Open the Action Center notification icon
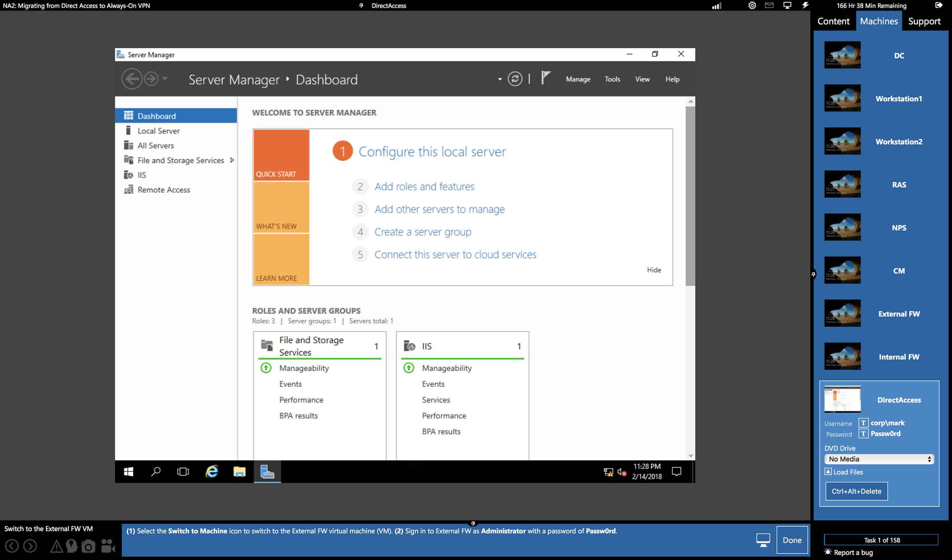 pyautogui.click(x=676, y=471)
